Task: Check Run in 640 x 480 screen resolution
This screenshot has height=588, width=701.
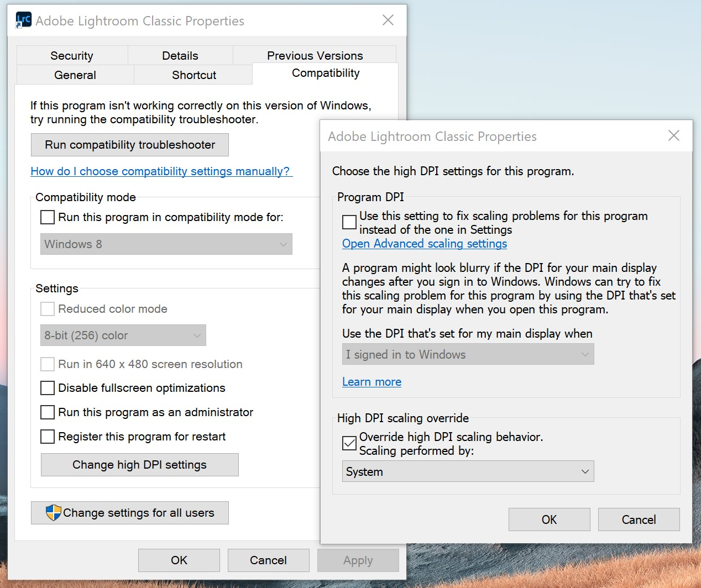Action: [47, 364]
